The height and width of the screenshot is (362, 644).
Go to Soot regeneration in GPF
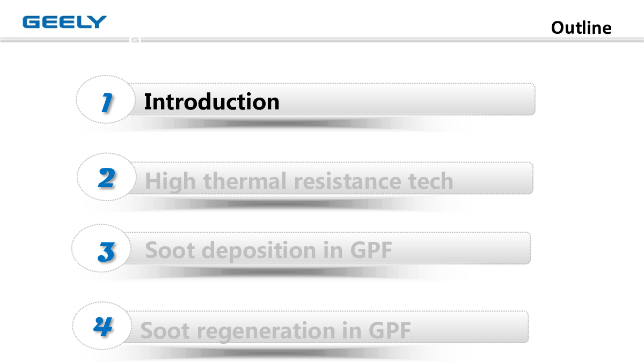tap(275, 330)
